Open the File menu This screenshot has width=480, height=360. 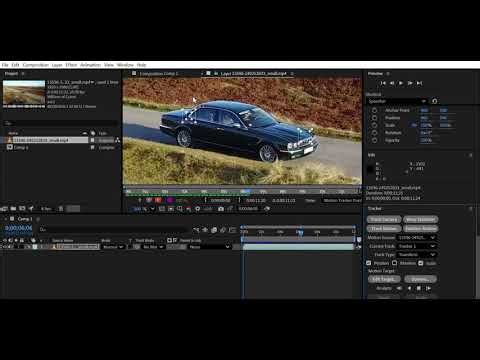point(5,65)
